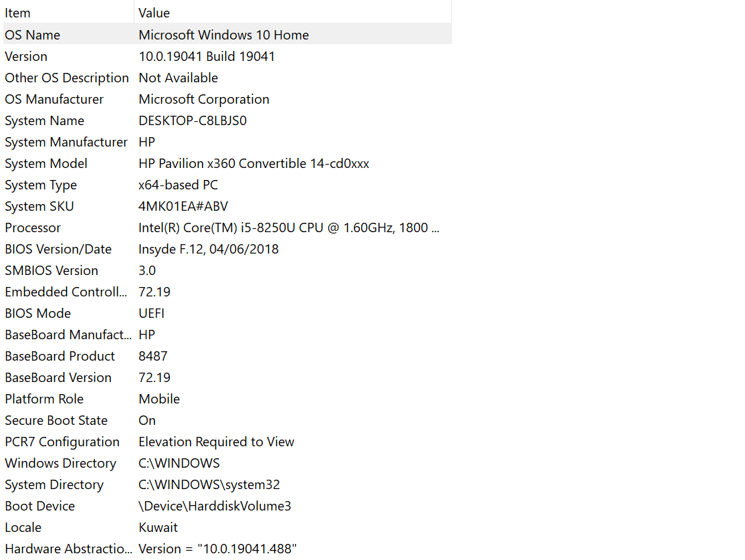745x560 pixels.
Task: Select the OS Manufacturer row
Action: point(227,99)
